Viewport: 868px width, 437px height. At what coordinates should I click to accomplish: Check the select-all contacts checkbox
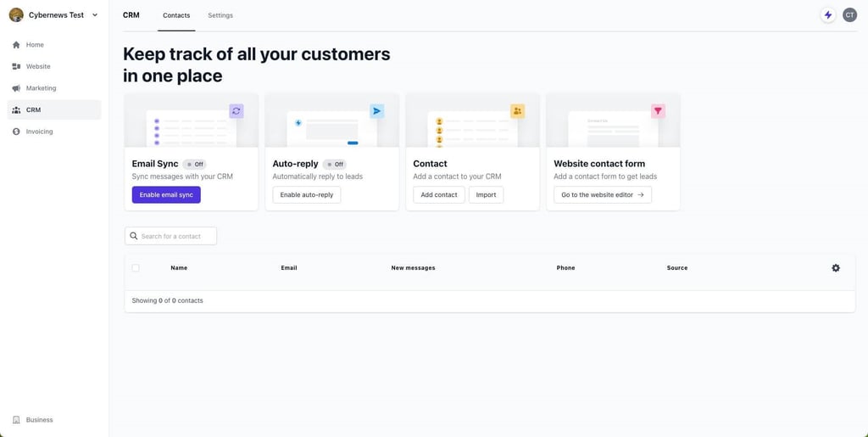point(136,268)
